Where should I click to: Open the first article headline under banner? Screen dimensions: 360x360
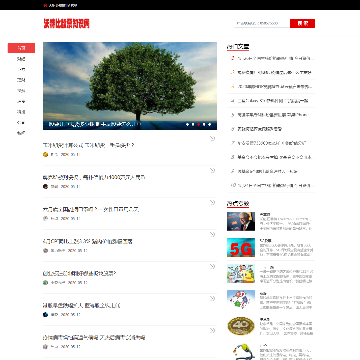pyautogui.click(x=88, y=145)
